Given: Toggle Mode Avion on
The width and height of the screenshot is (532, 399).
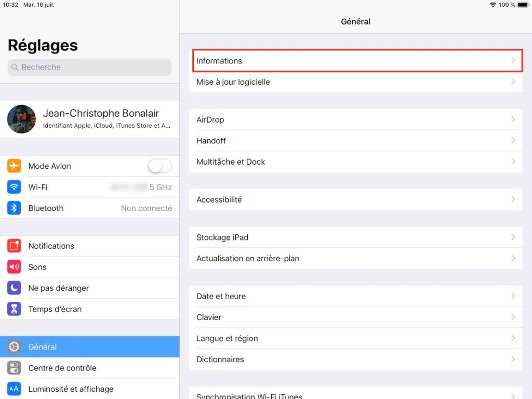Looking at the screenshot, I should point(159,166).
